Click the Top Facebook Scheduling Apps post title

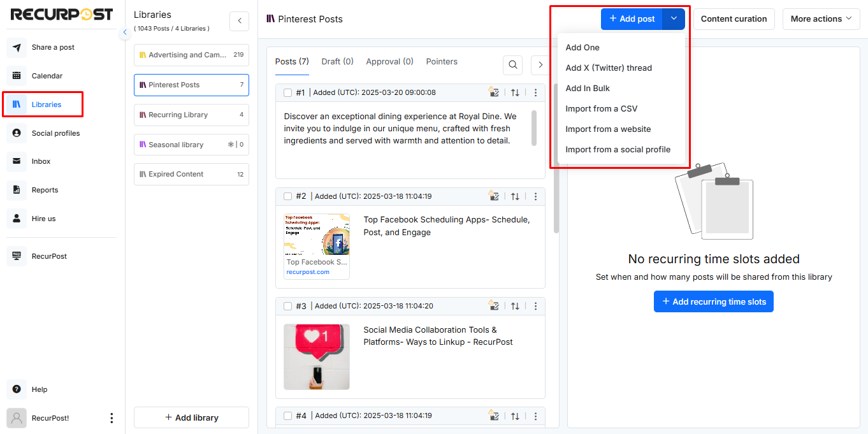(x=446, y=226)
